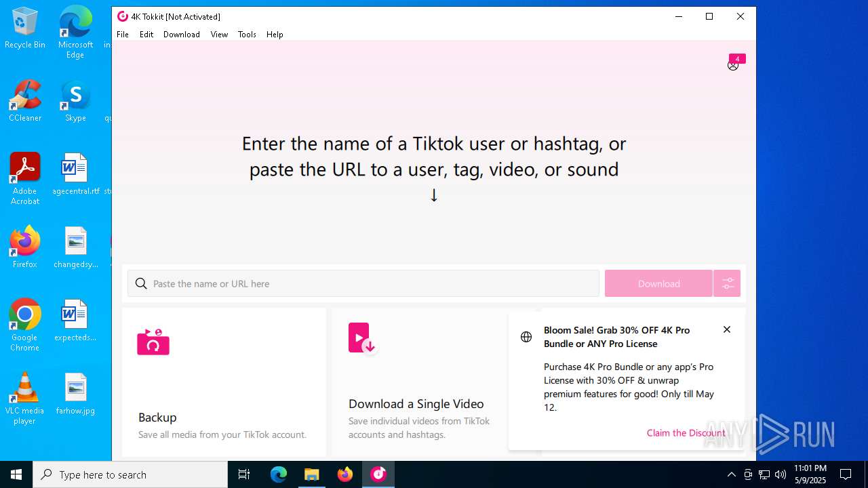Minimize the 4K Tokkit window
Screen dimensions: 868x488
click(x=679, y=16)
